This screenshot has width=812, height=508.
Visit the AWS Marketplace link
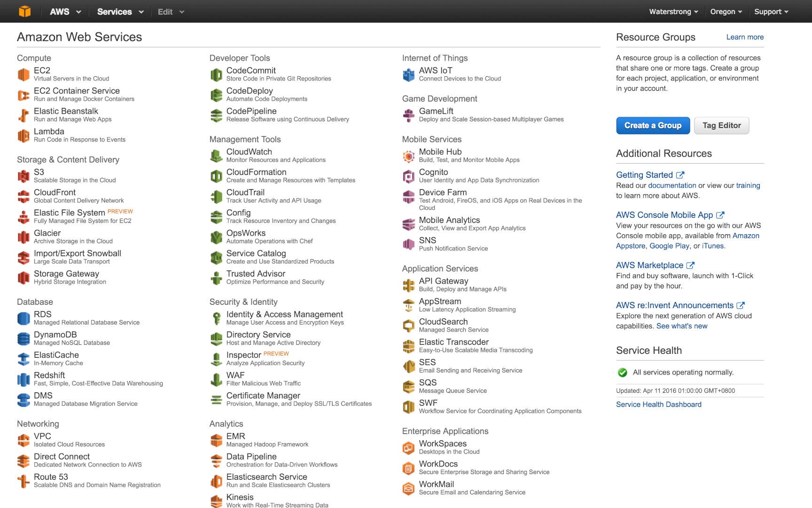click(x=655, y=265)
